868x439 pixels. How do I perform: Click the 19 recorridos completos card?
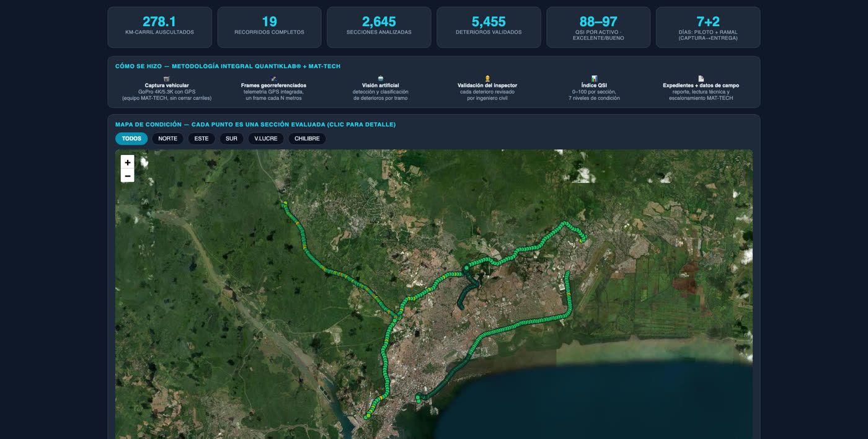[269, 27]
